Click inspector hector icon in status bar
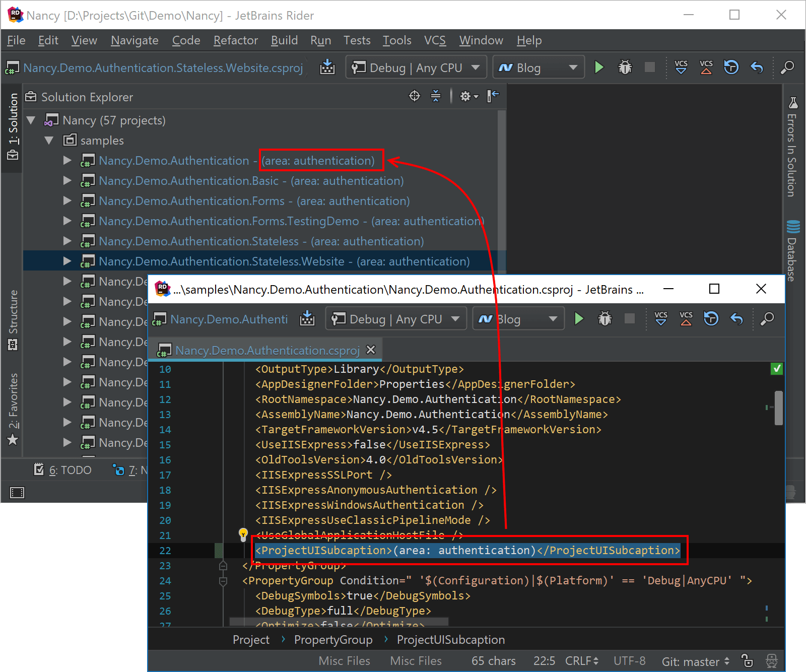 772,660
